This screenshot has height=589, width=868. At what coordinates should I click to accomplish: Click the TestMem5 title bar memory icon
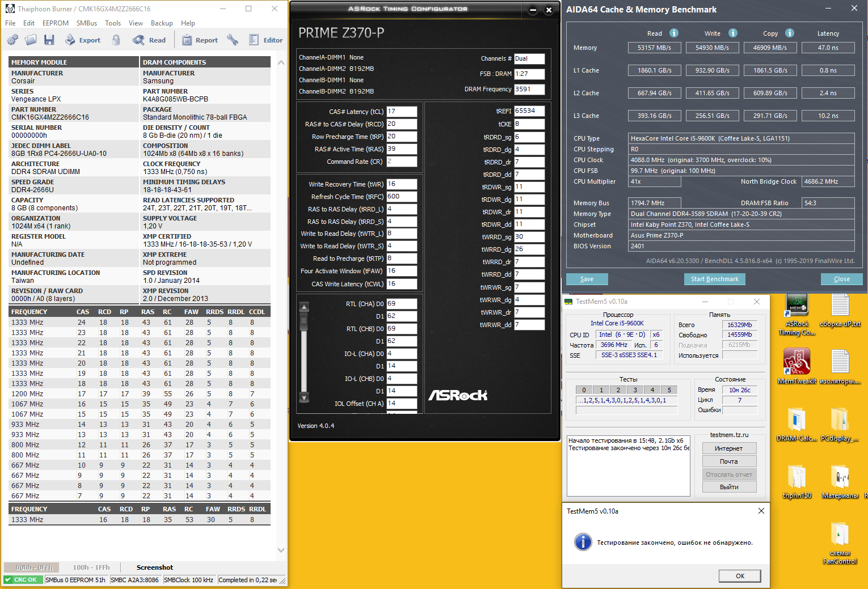pyautogui.click(x=568, y=302)
